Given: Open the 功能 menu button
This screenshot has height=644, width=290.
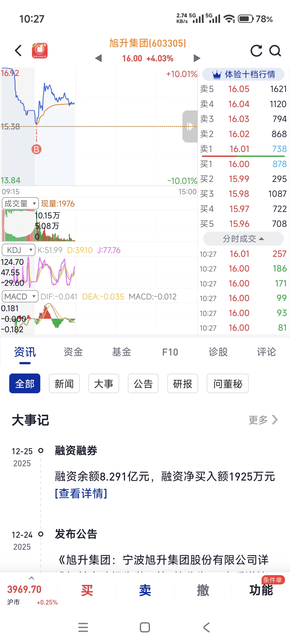Looking at the screenshot, I should click(x=261, y=590).
